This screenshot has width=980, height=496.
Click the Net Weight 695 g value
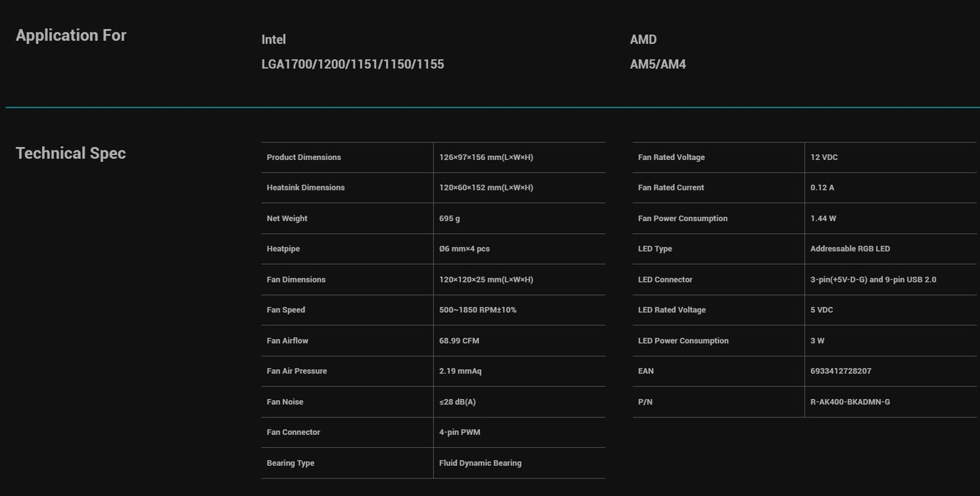point(449,218)
